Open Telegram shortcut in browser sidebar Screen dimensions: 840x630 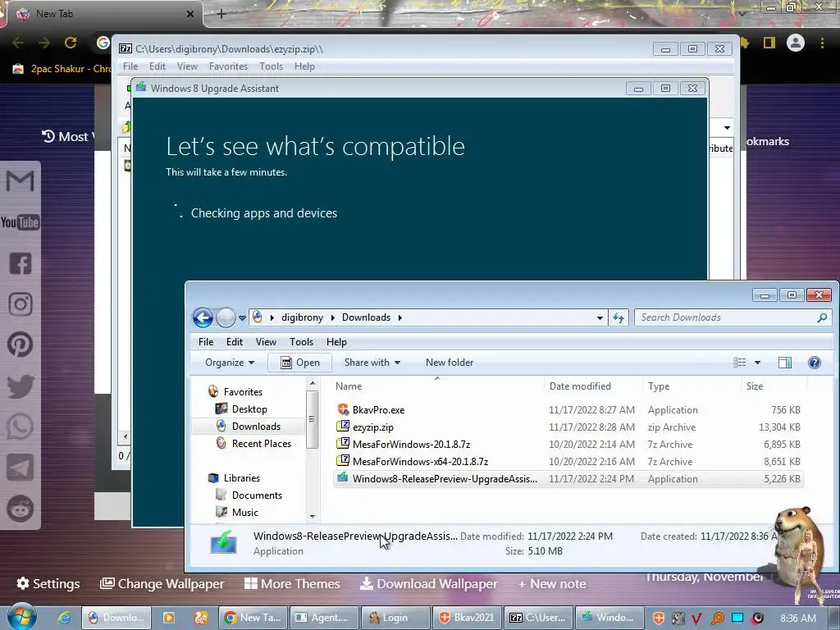(21, 468)
